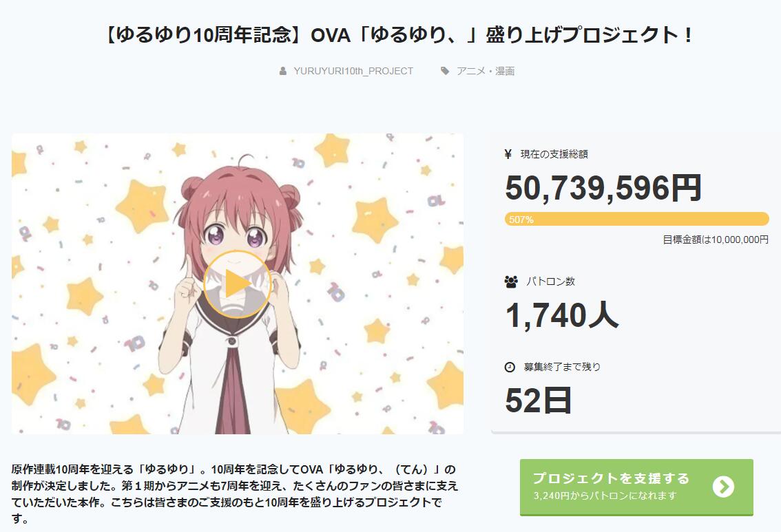Click the patrons group icon beside パトロン数
781x532 pixels.
click(x=511, y=281)
